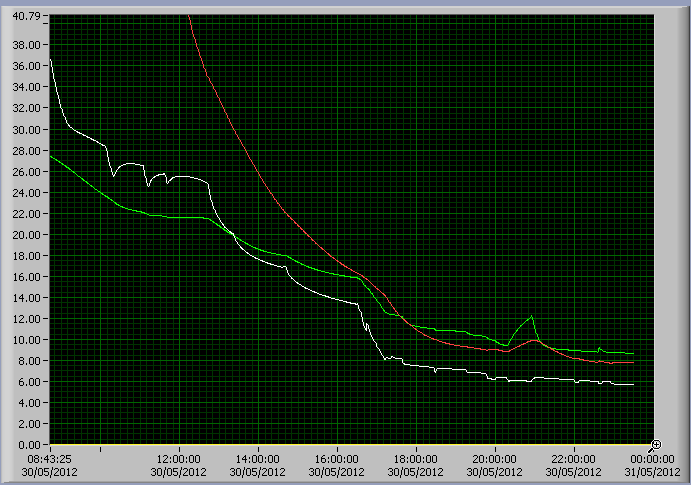Screen dimensions: 691x485
Task: Click the 12:00:00 X-axis time marker
Action: pos(179,460)
